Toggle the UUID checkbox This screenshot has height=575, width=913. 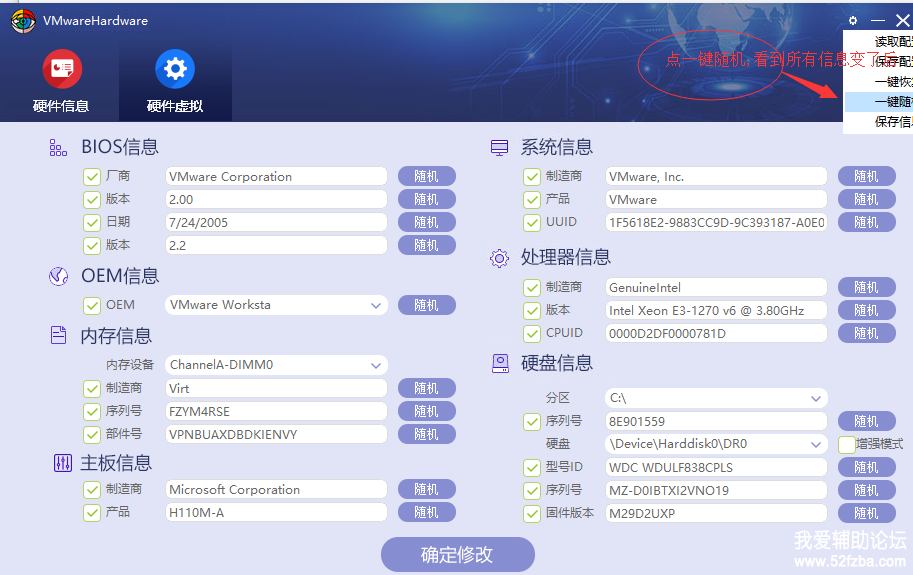tap(532, 223)
